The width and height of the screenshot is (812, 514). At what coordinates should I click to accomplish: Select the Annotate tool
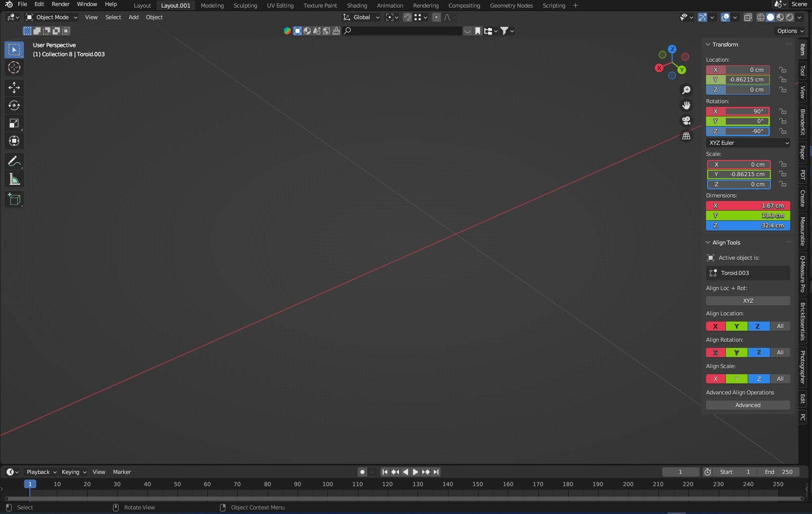pyautogui.click(x=14, y=162)
